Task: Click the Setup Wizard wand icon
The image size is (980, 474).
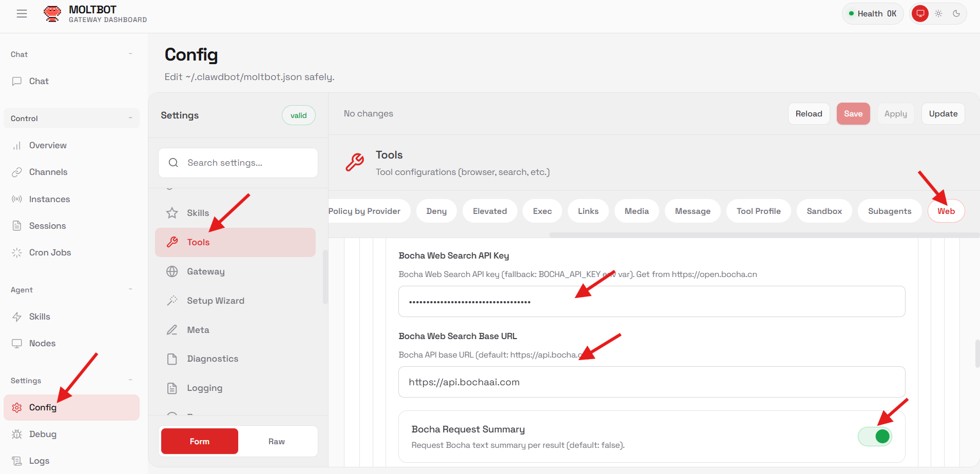Action: [172, 301]
